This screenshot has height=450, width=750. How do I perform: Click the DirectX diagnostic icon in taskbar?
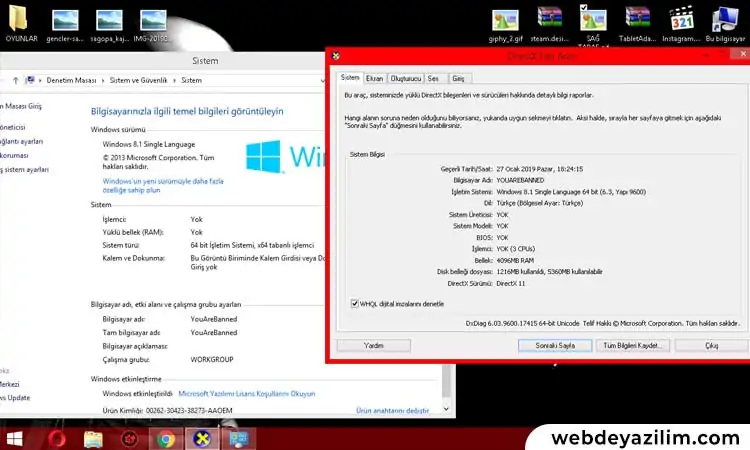click(x=202, y=439)
